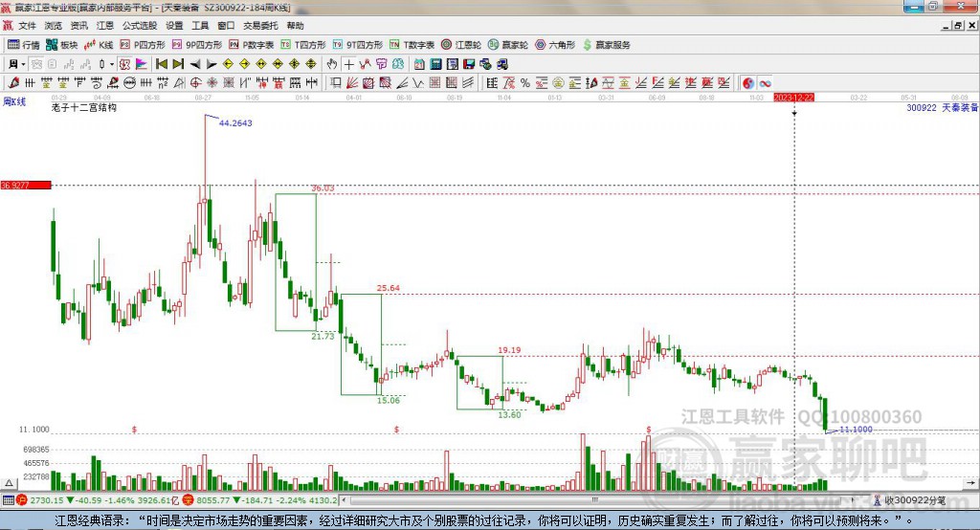
Task: Open the 文件 menu
Action: pos(28,26)
